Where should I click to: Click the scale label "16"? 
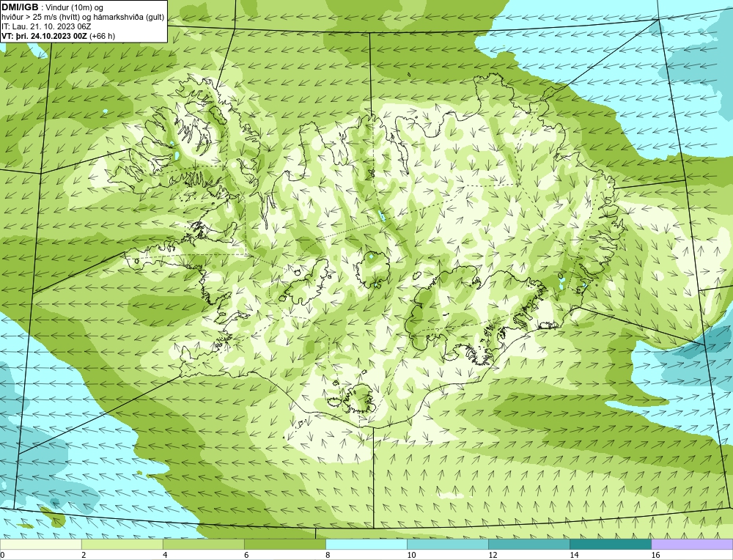pyautogui.click(x=655, y=555)
